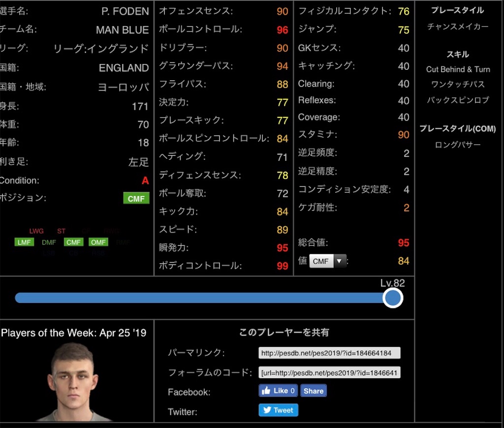The image size is (504, 428).
Task: Click the Twitter Tweet button
Action: (279, 410)
